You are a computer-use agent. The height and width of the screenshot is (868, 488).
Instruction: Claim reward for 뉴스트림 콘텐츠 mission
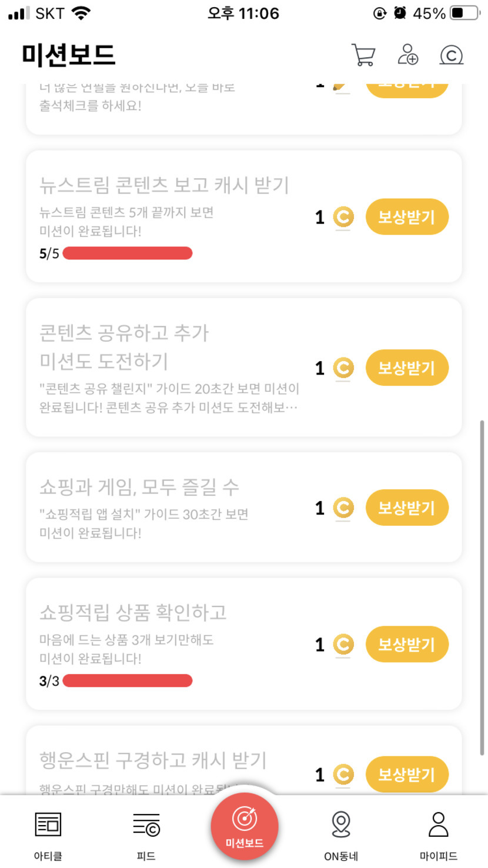click(x=407, y=217)
